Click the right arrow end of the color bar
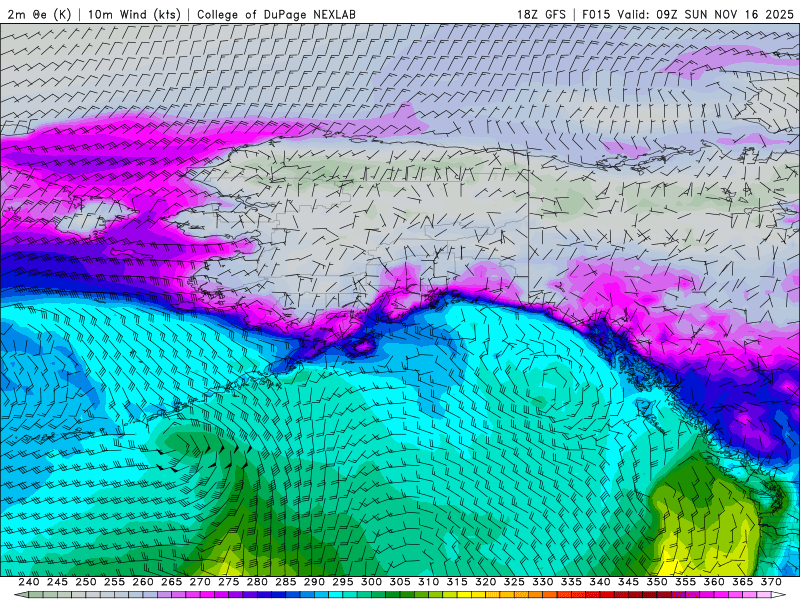The image size is (800, 600). coord(779,595)
